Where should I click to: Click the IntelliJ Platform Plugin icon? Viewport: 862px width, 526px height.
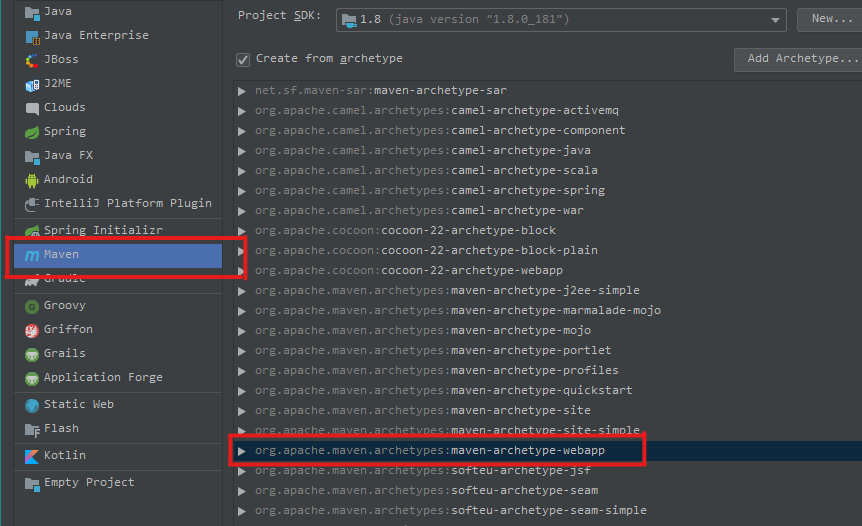tap(32, 204)
